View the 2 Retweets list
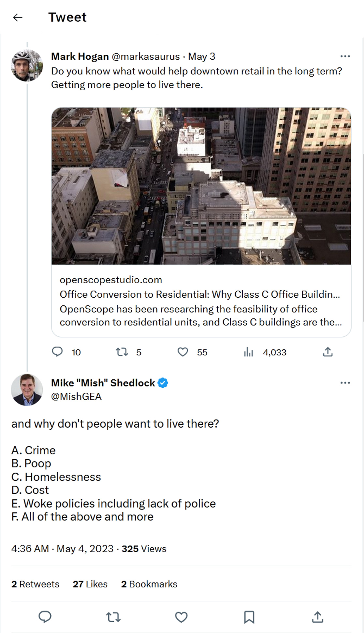The width and height of the screenshot is (364, 633). tap(35, 584)
